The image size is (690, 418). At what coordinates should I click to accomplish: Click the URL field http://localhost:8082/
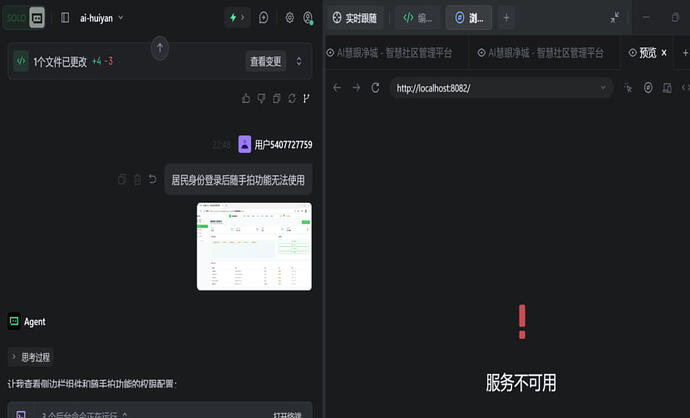tap(501, 88)
